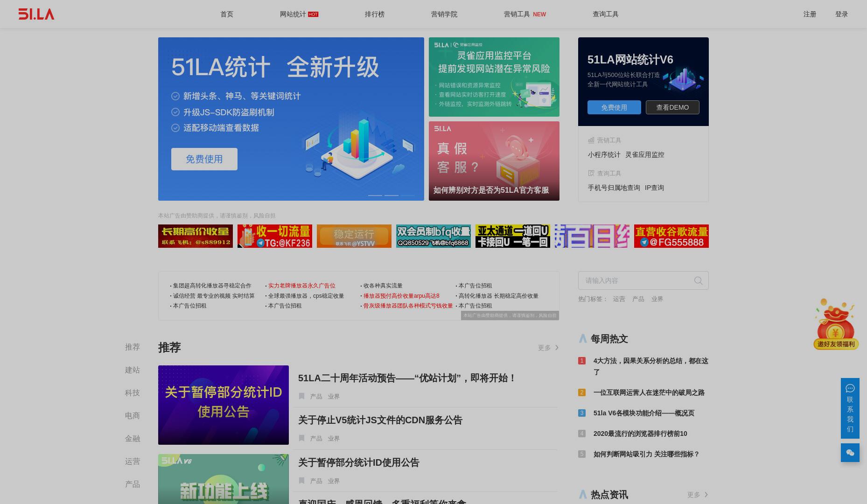Click 免费使用 button on main blue banner
Screen dimensions: 867x504
point(204,159)
